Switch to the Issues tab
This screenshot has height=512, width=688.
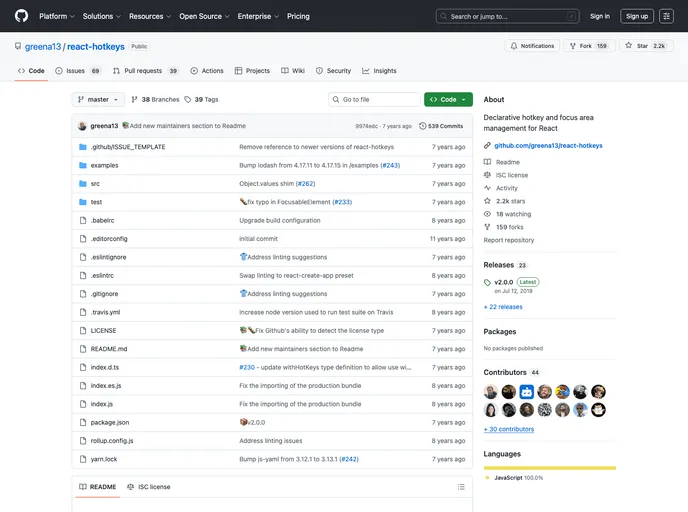point(78,71)
